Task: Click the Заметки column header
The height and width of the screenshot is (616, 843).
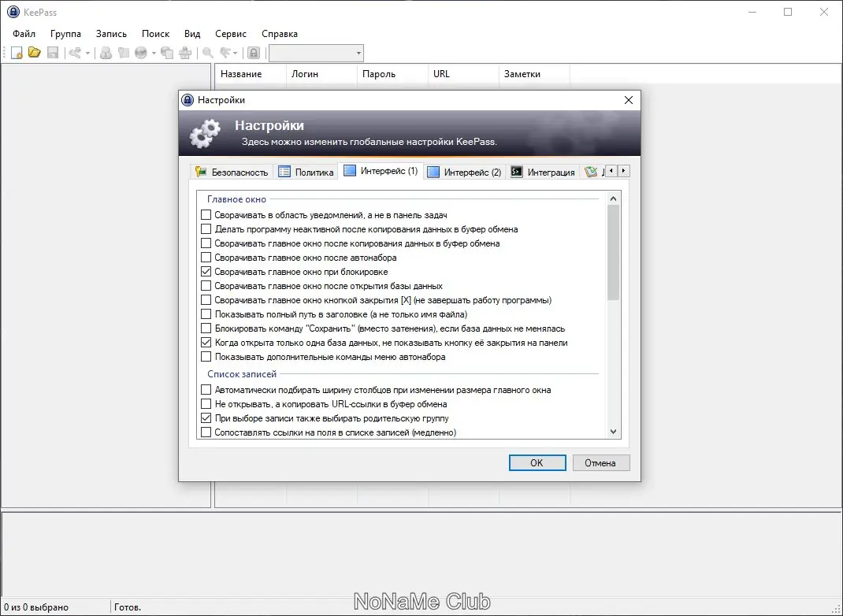Action: coord(534,74)
